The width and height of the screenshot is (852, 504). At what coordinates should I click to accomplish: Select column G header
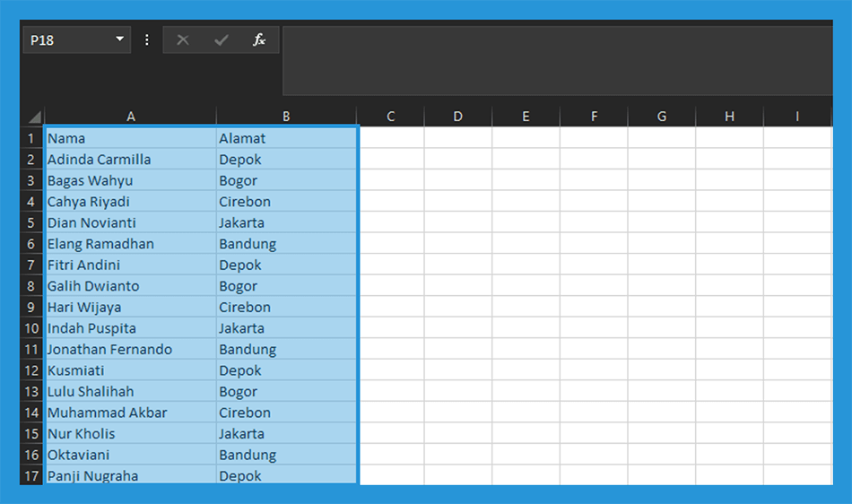coord(662,117)
